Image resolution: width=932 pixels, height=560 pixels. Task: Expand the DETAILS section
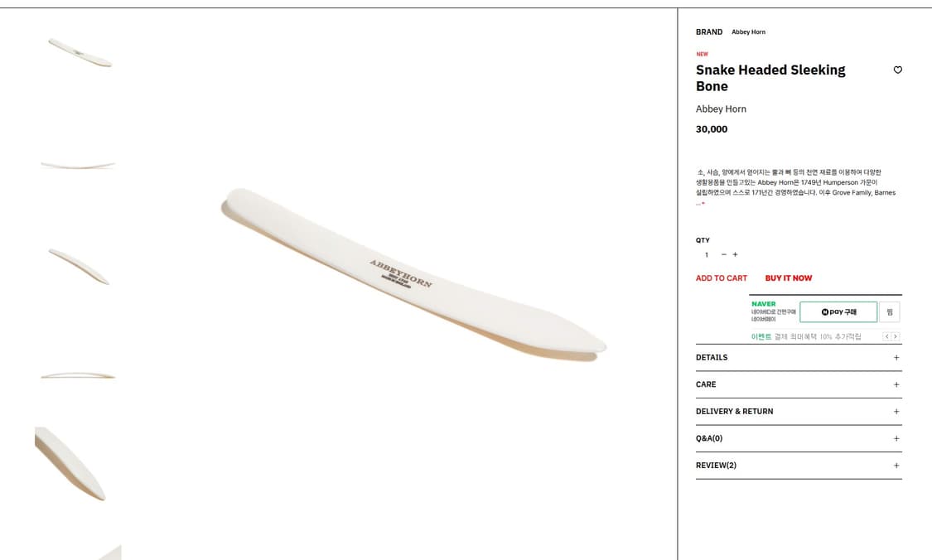click(x=799, y=357)
